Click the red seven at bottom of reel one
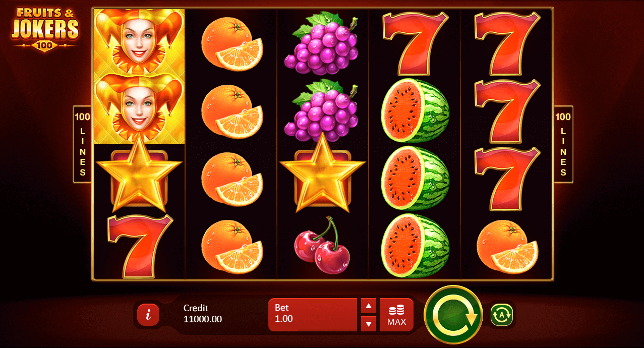The height and width of the screenshot is (348, 644). coord(140,246)
